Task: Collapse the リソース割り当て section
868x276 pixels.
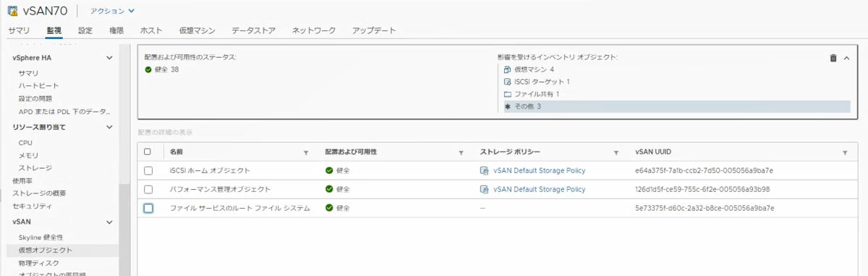Action: (x=109, y=127)
